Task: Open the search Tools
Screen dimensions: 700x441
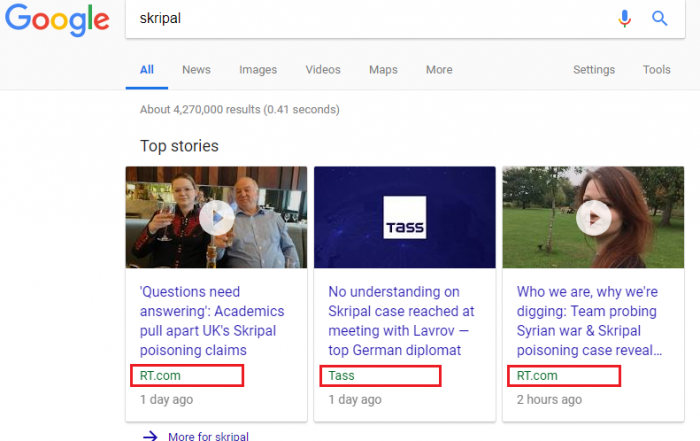Action: click(657, 70)
